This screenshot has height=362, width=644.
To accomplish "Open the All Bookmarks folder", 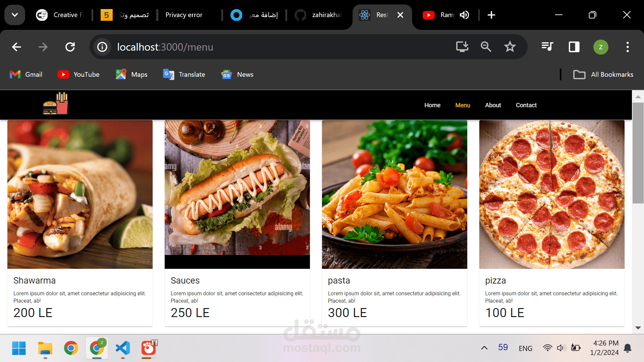I will click(x=603, y=74).
